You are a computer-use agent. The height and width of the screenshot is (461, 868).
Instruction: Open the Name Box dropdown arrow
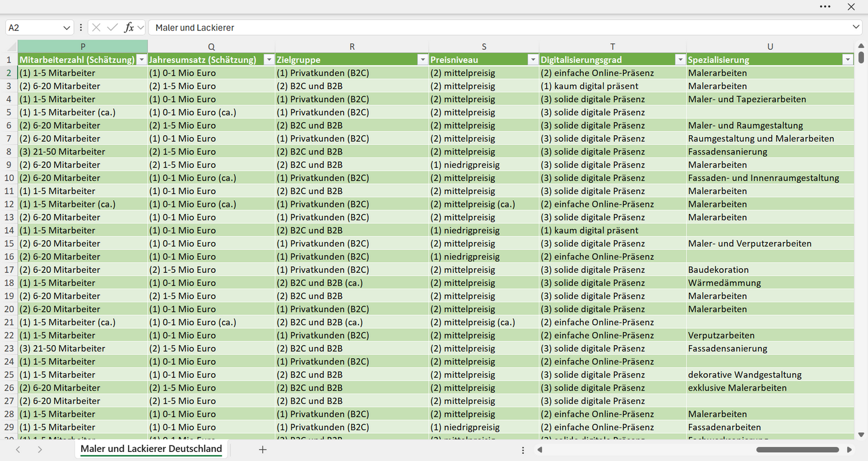pos(66,28)
